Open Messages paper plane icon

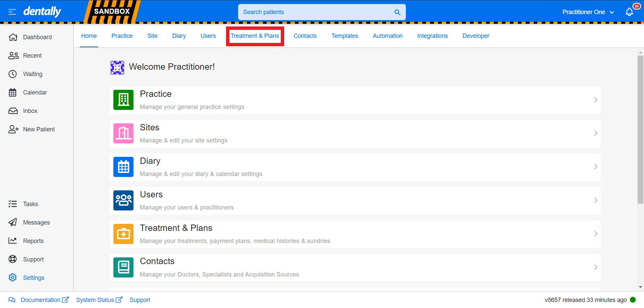[x=13, y=223]
